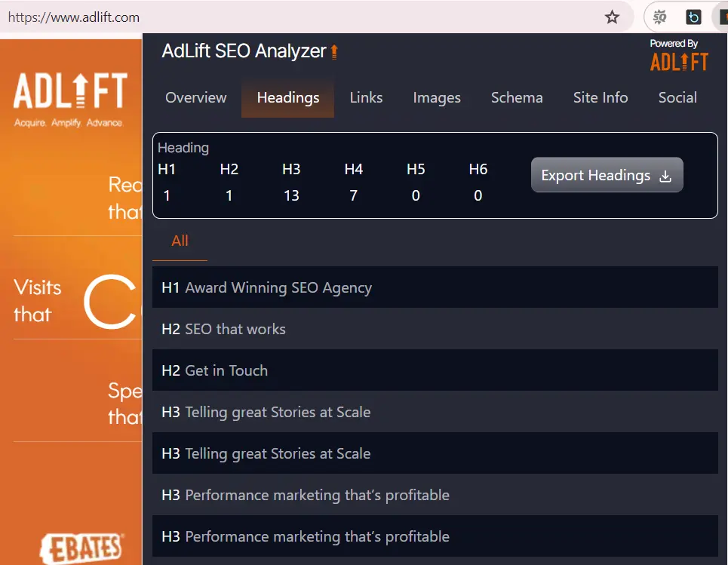
Task: Click the H6 count column
Action: (478, 183)
